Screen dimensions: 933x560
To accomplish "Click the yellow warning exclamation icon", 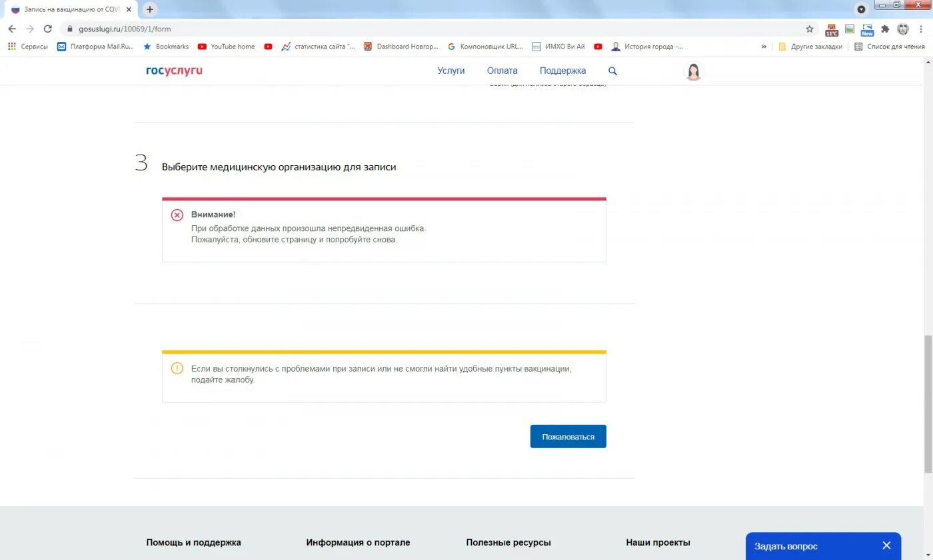I will click(x=177, y=368).
